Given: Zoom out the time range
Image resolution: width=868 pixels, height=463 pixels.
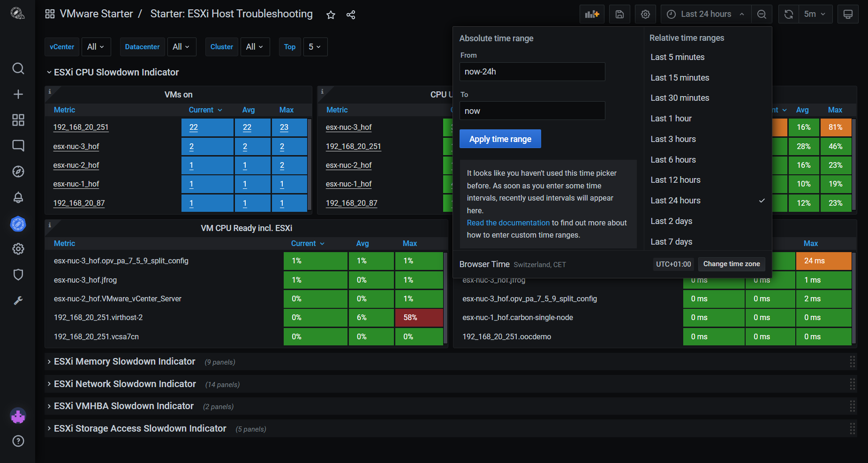Looking at the screenshot, I should tap(762, 14).
